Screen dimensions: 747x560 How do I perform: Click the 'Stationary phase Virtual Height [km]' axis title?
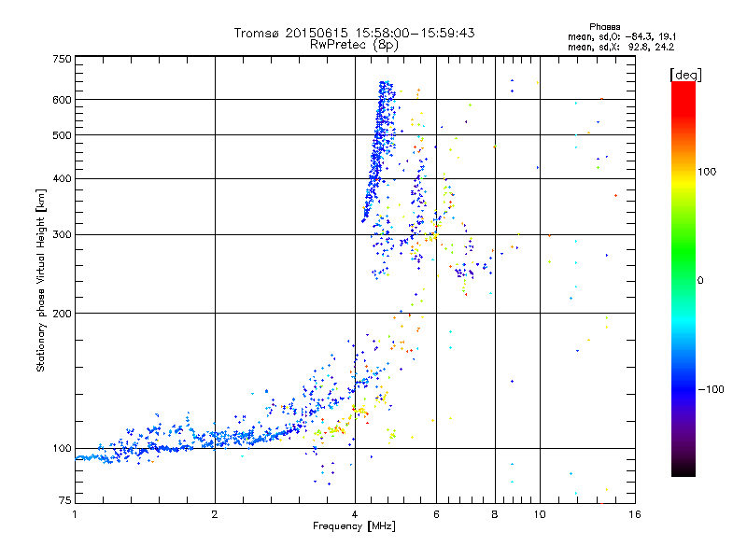tap(40, 280)
